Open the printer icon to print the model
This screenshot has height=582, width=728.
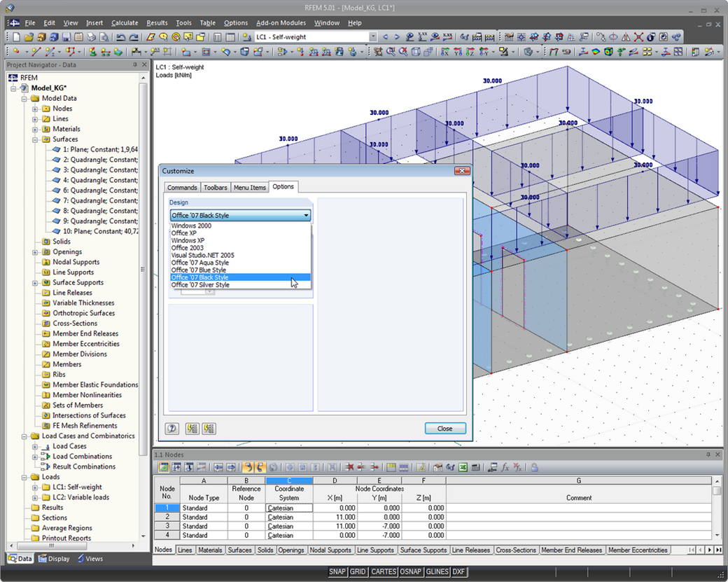pyautogui.click(x=91, y=36)
